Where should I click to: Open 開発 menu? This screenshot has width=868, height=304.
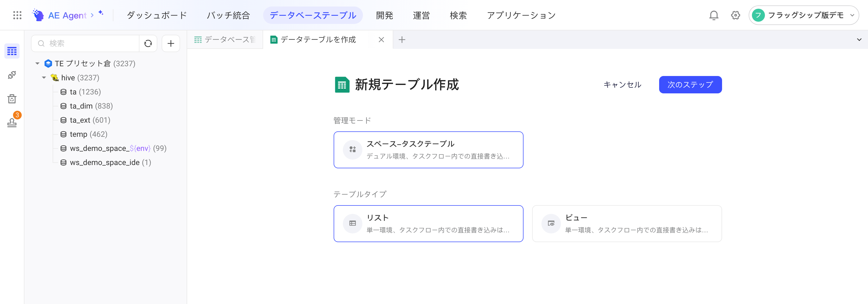(x=384, y=15)
